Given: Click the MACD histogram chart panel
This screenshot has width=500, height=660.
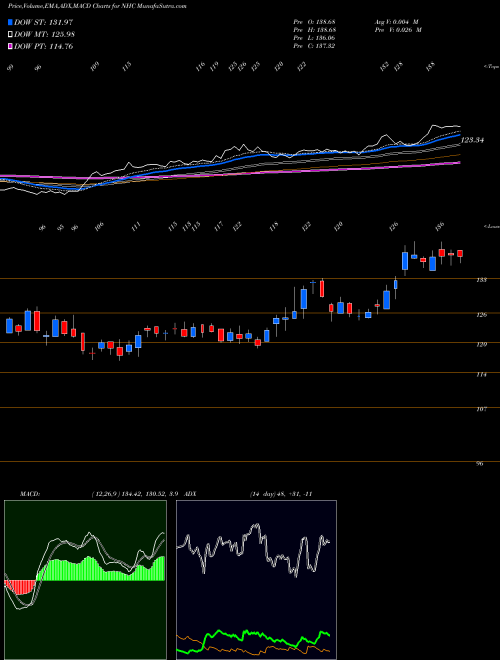Looking at the screenshot, I should point(85,580).
